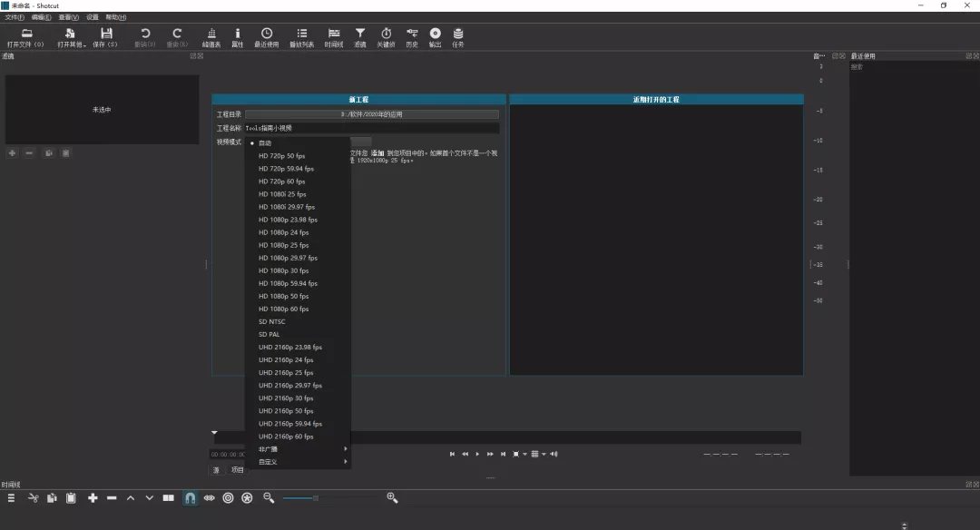Pick HD 1080p 25 fps video mode
The width and height of the screenshot is (980, 530).
[x=298, y=245]
